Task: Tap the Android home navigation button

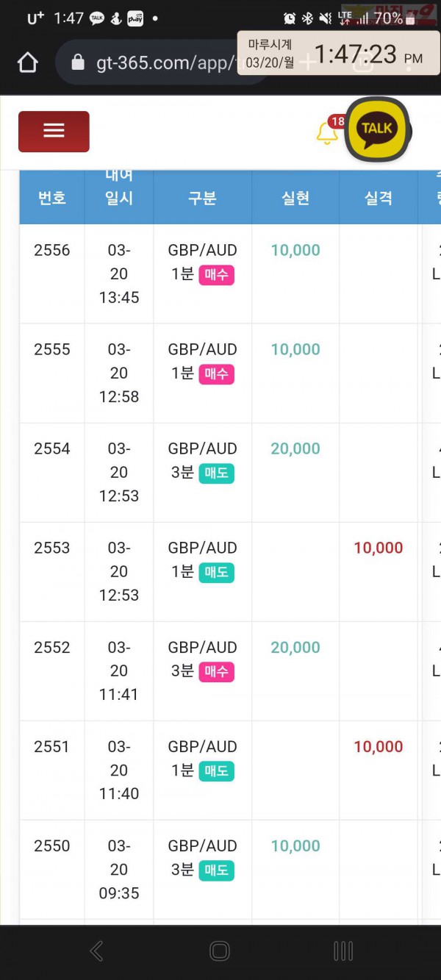Action: pyautogui.click(x=220, y=951)
